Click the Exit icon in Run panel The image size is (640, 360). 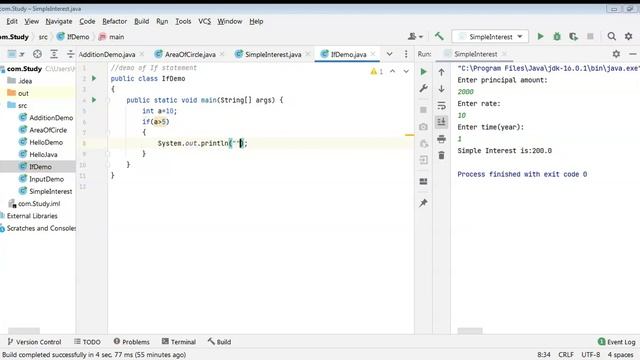[423, 160]
